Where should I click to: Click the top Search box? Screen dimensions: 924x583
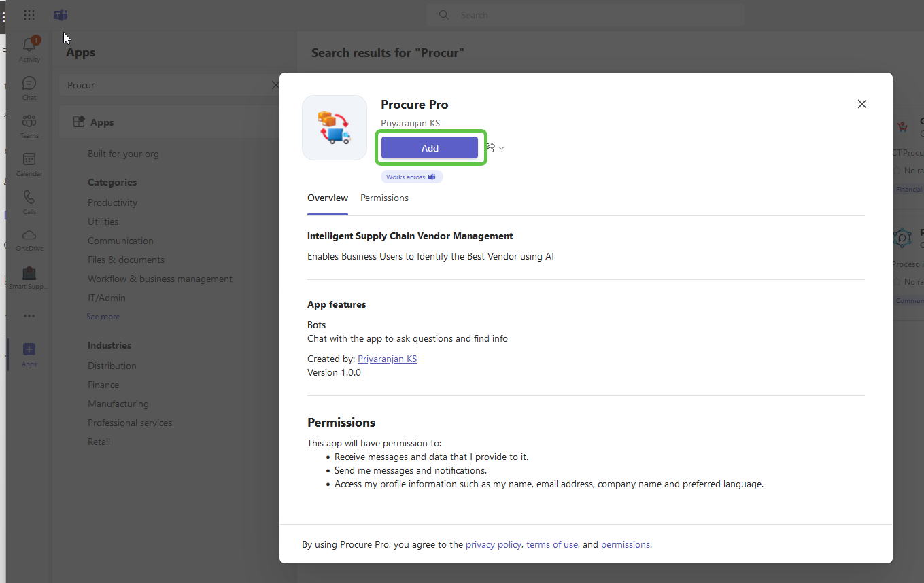pyautogui.click(x=585, y=15)
